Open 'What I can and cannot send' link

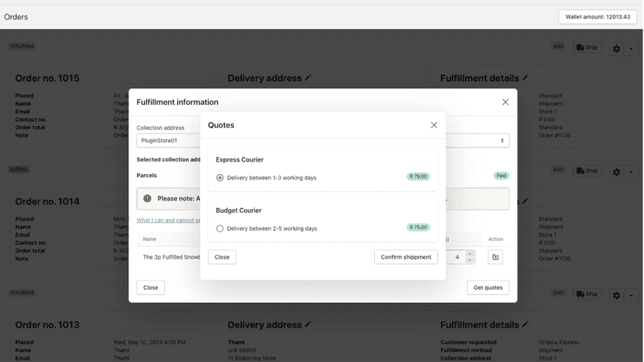(169, 220)
